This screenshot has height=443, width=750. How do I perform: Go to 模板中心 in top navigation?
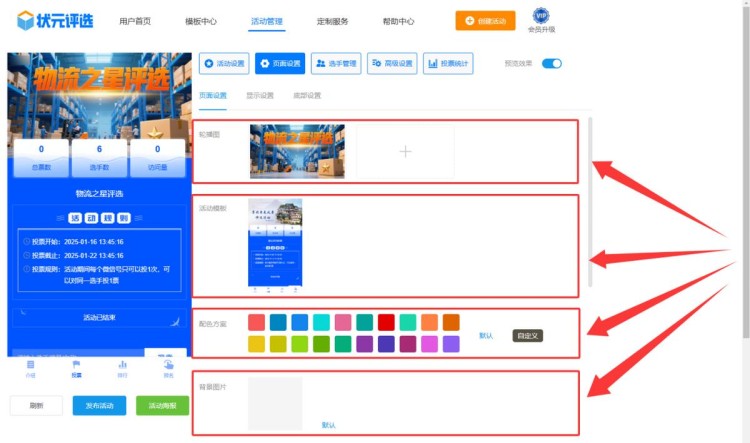tap(201, 21)
